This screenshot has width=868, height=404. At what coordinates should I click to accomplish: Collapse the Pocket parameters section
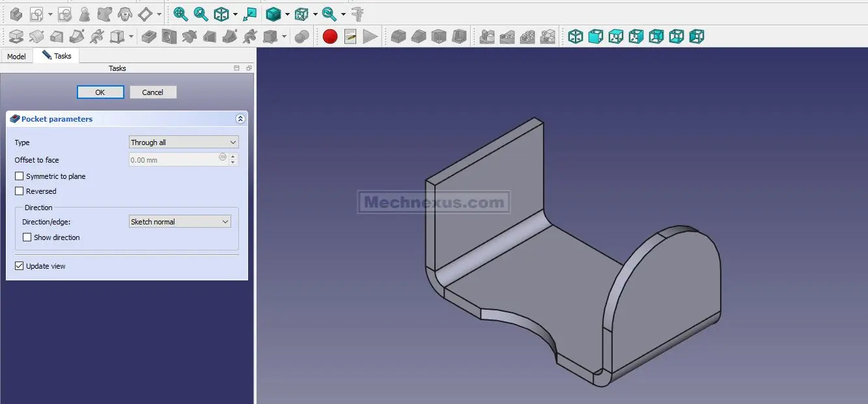tap(240, 119)
